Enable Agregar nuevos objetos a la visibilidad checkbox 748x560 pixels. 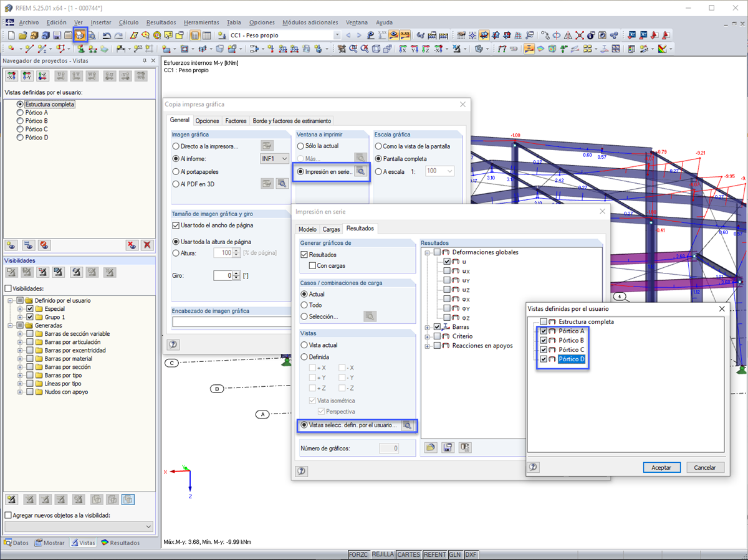click(x=8, y=515)
